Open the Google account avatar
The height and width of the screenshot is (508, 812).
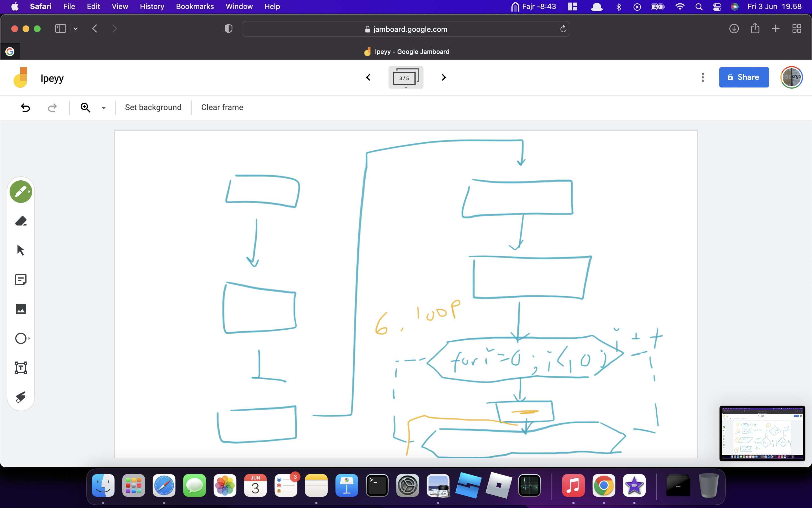[791, 77]
